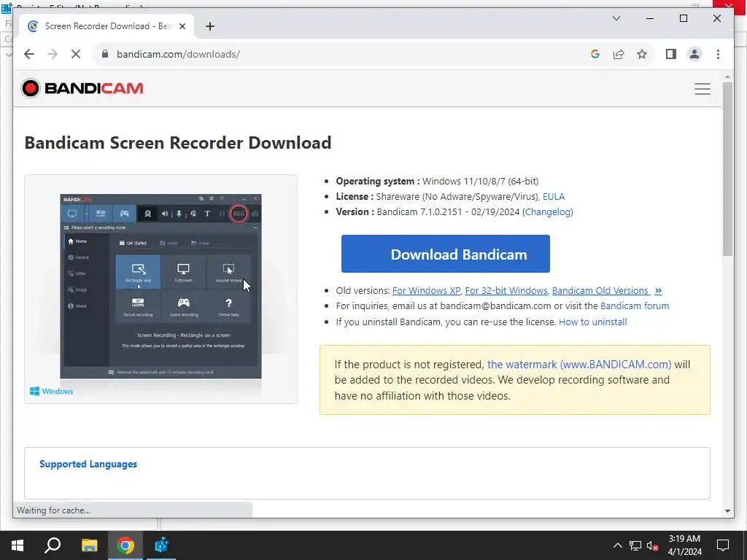Click the Google icon in address bar
The height and width of the screenshot is (560, 747).
click(595, 54)
